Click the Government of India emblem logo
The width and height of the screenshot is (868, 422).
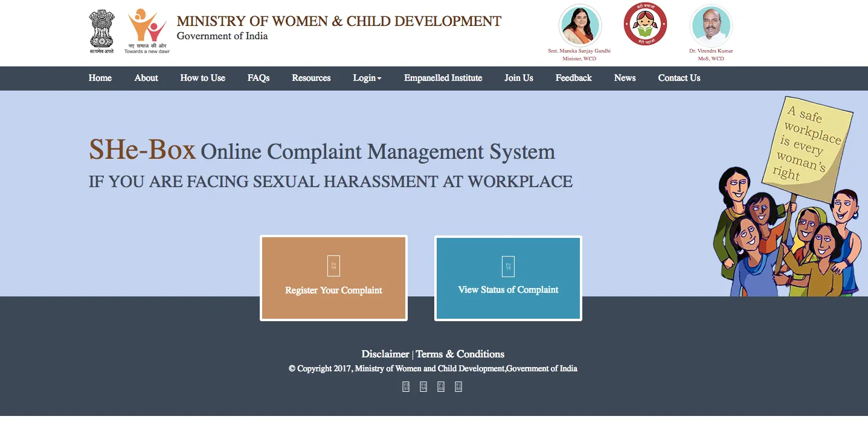(x=101, y=31)
